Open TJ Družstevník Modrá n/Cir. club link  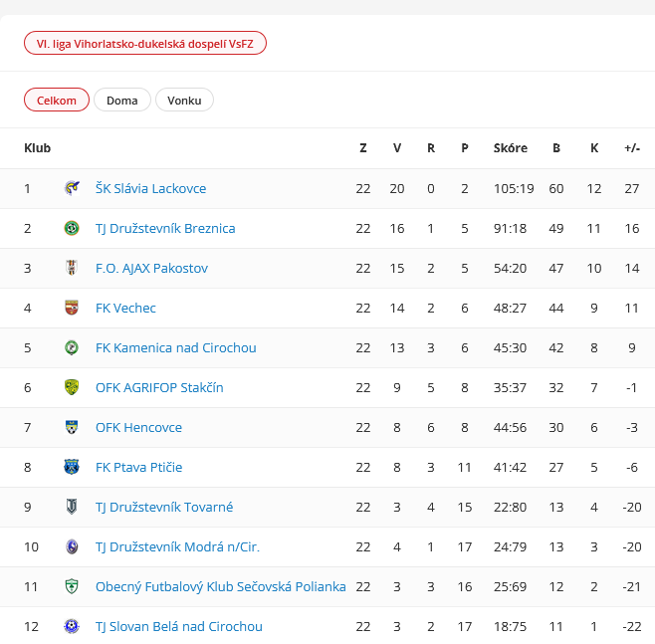click(x=177, y=546)
